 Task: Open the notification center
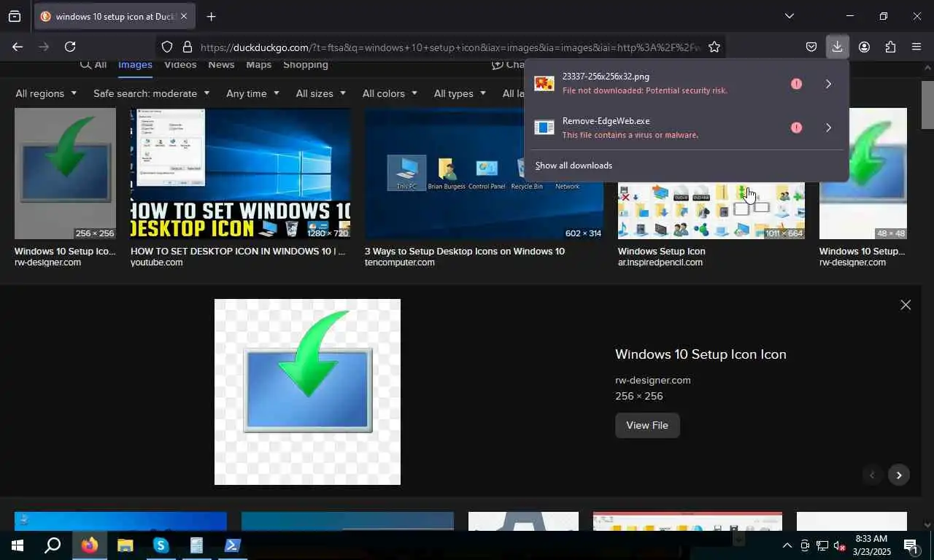tap(911, 545)
